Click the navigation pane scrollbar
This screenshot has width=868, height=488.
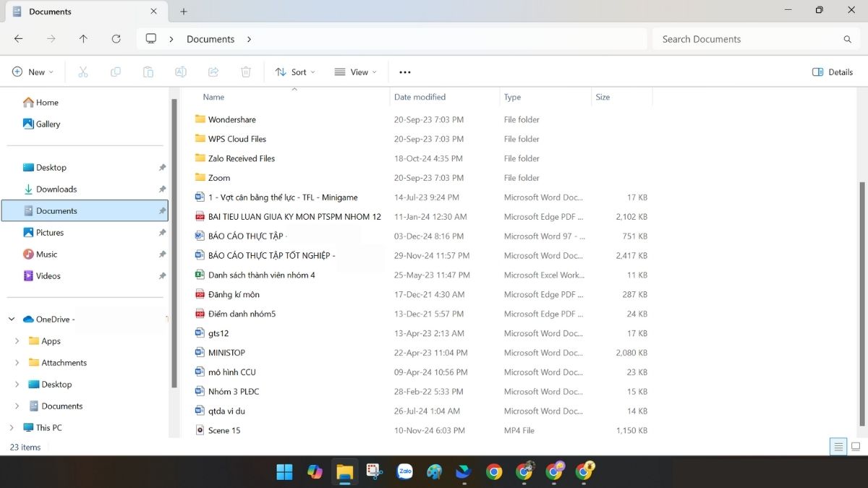pos(174,242)
